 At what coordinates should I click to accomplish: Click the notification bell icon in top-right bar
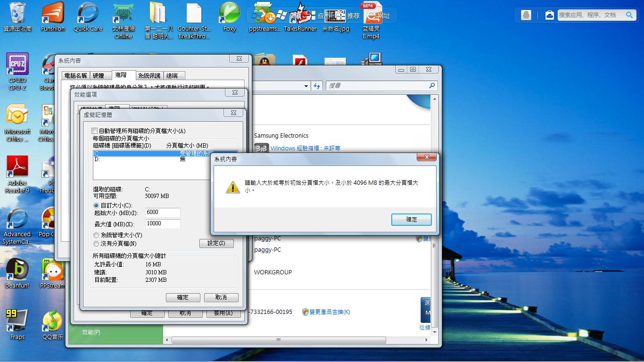click(526, 15)
